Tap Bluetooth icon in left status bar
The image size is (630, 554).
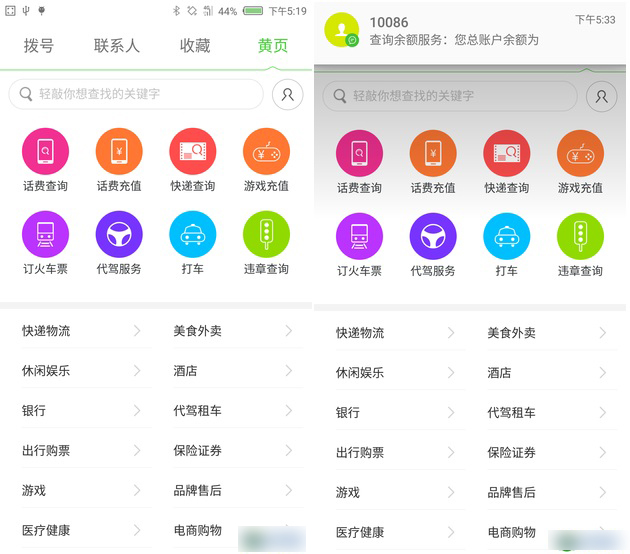coord(176,11)
